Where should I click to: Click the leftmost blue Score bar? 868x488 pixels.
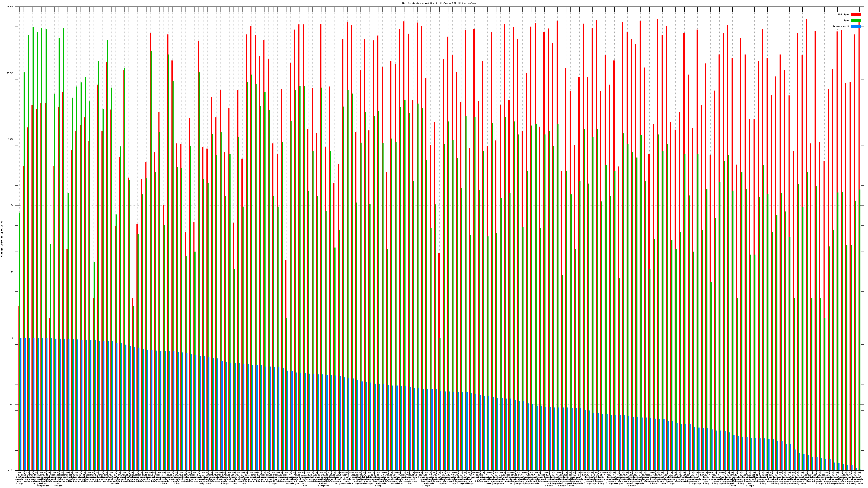[21, 404]
